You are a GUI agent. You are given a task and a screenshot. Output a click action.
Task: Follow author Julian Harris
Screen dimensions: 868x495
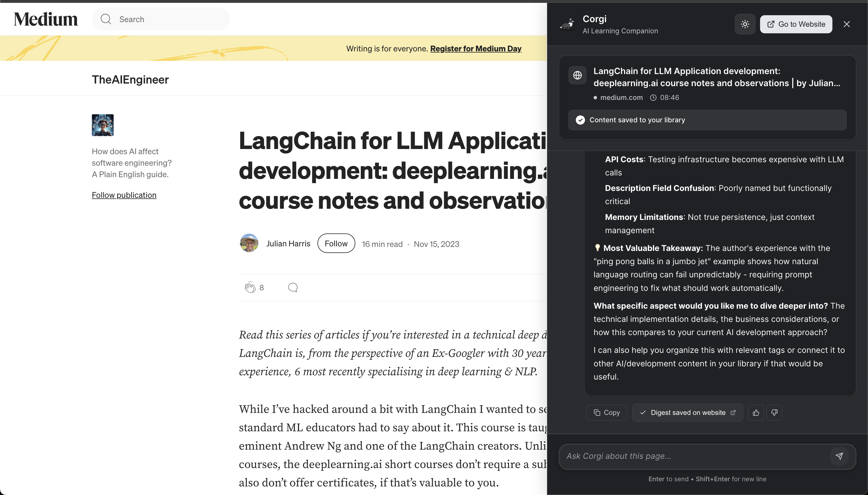(336, 243)
